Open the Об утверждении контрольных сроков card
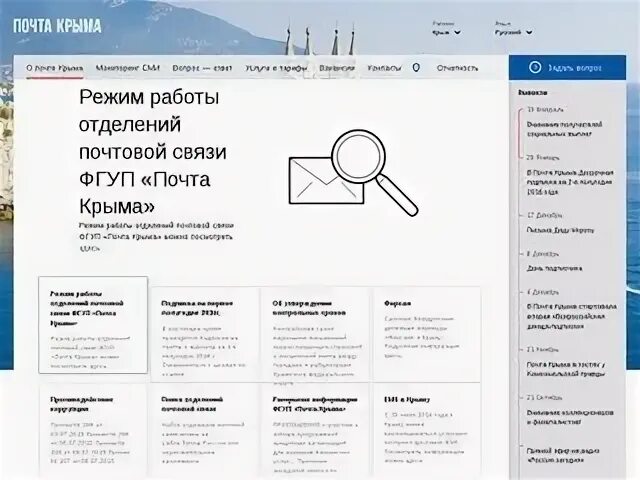Image resolution: width=640 pixels, height=480 pixels. (x=315, y=334)
